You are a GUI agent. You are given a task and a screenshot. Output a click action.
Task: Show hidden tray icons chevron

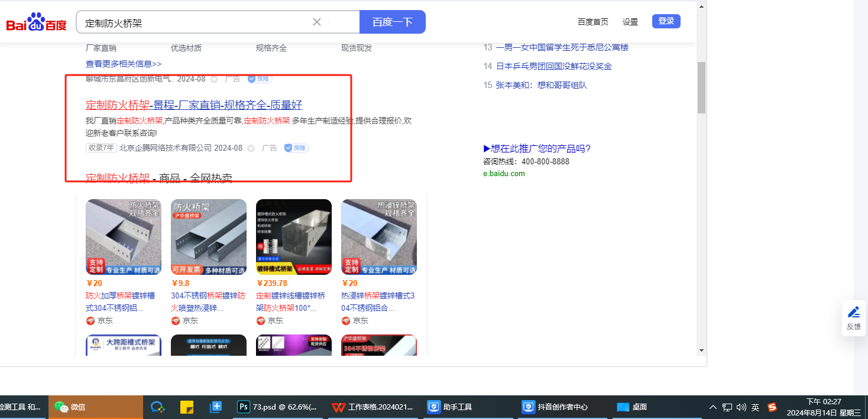(x=713, y=407)
